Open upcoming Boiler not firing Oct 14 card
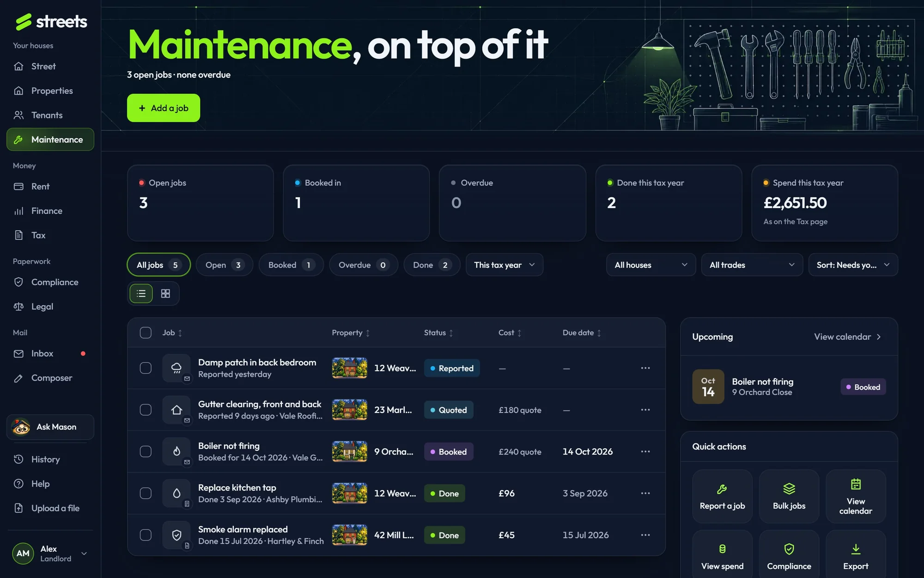Image resolution: width=924 pixels, height=578 pixels. tap(789, 387)
